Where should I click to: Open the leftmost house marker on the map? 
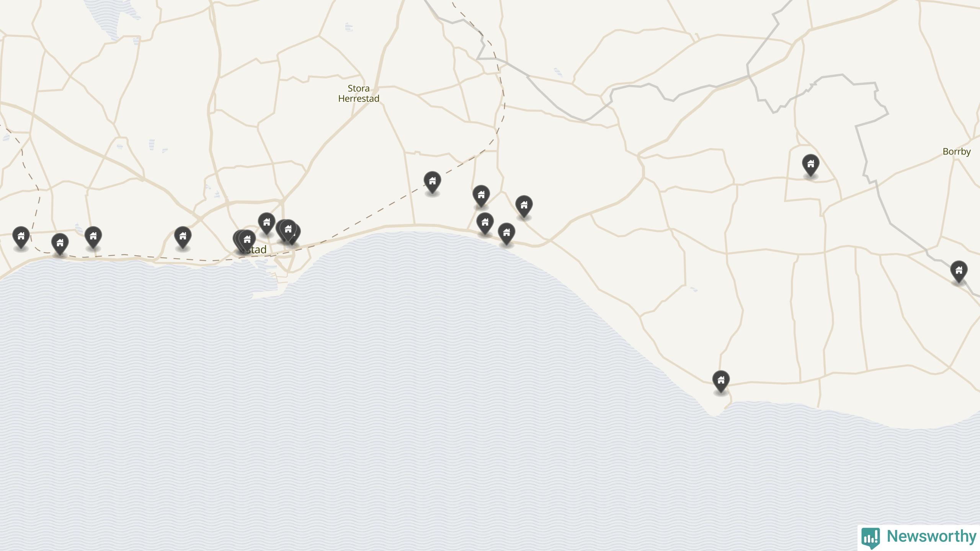tap(21, 237)
